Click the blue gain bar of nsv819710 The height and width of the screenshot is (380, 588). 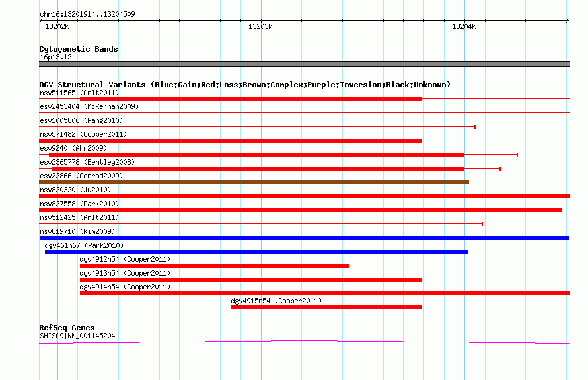pos(304,238)
